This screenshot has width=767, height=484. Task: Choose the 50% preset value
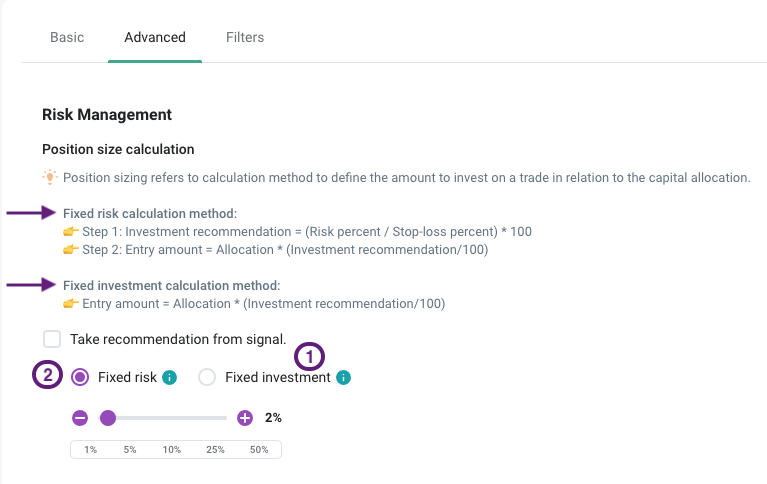pos(259,450)
